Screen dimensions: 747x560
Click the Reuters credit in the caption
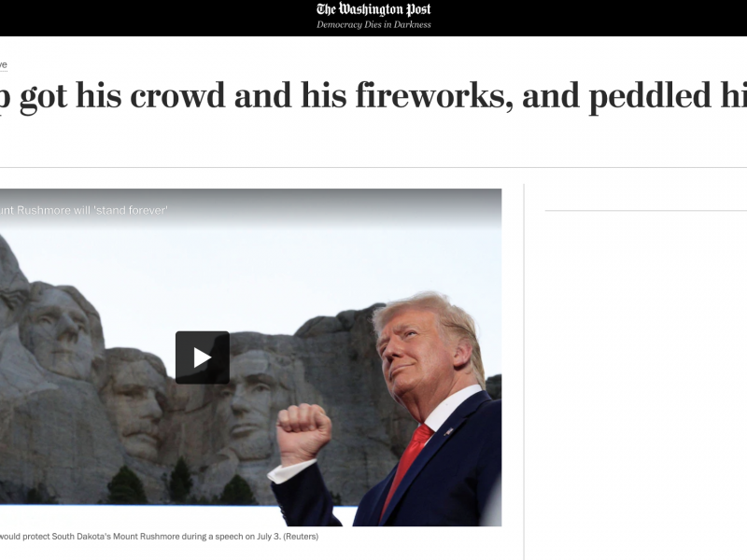click(301, 536)
